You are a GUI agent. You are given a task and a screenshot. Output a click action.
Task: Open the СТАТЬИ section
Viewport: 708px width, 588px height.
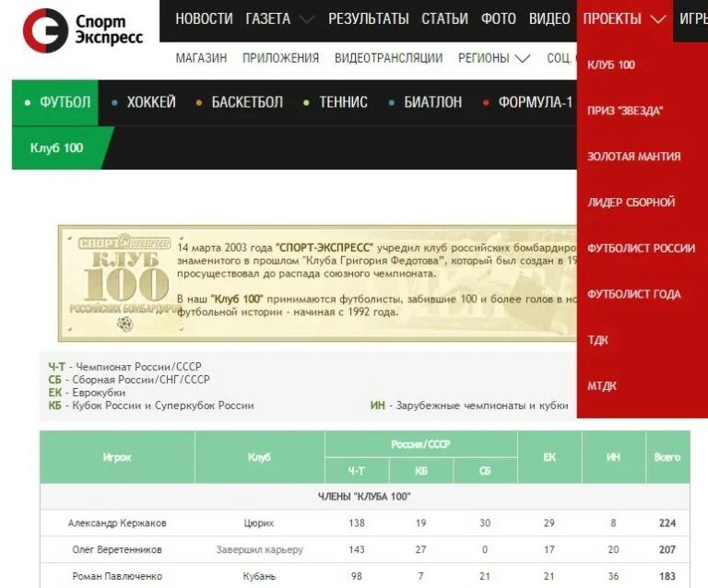coord(444,19)
